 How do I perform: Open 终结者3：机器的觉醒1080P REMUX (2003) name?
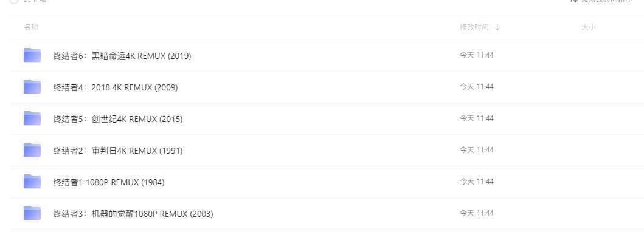(x=133, y=214)
